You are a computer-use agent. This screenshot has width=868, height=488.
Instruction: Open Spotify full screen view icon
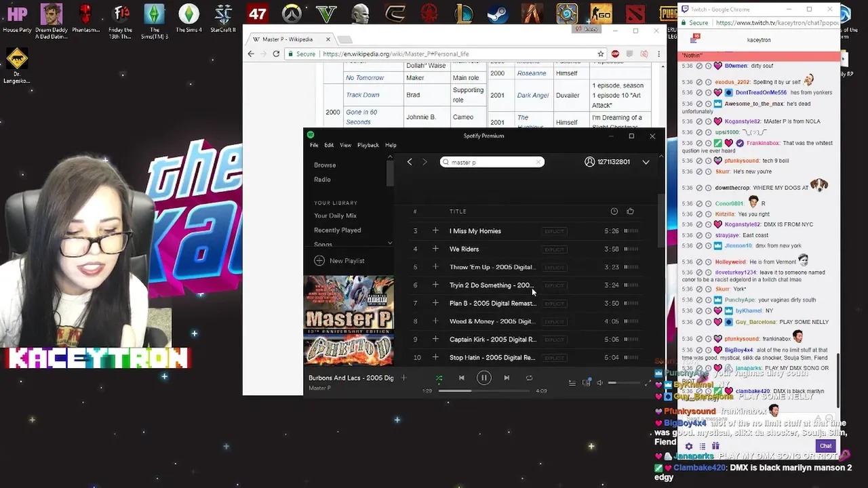[x=648, y=383]
